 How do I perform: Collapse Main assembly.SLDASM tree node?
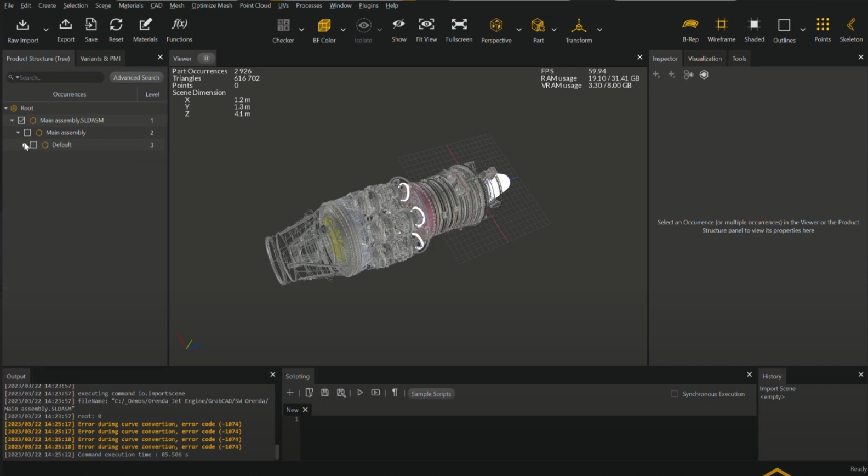click(12, 120)
